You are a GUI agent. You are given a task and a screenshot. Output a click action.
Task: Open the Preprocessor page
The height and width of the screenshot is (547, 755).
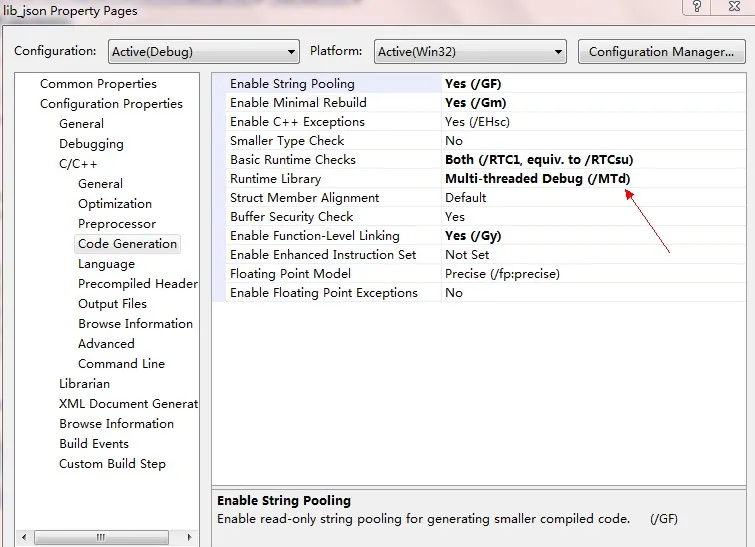117,224
